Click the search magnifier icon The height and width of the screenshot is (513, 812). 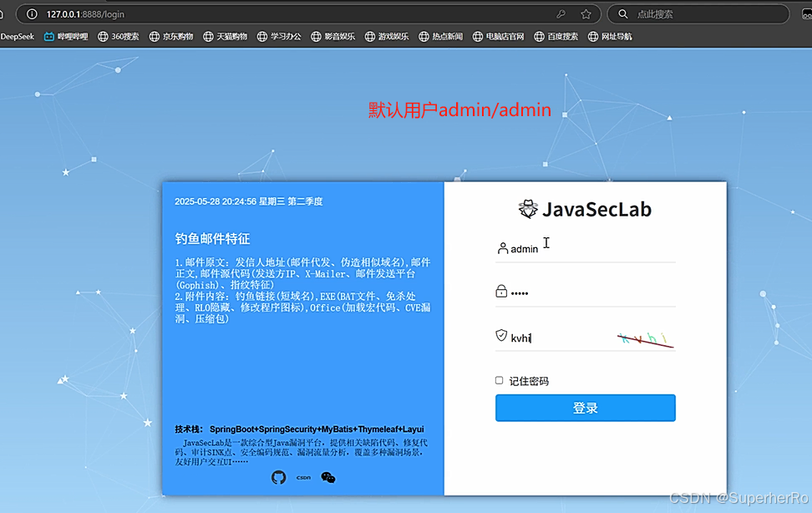pyautogui.click(x=623, y=14)
